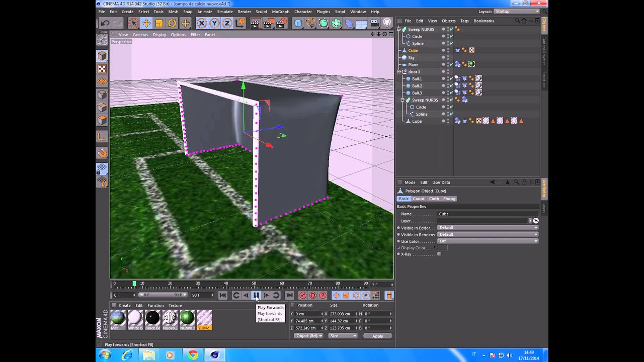
Task: Open the File menu in main menu bar
Action: click(102, 12)
